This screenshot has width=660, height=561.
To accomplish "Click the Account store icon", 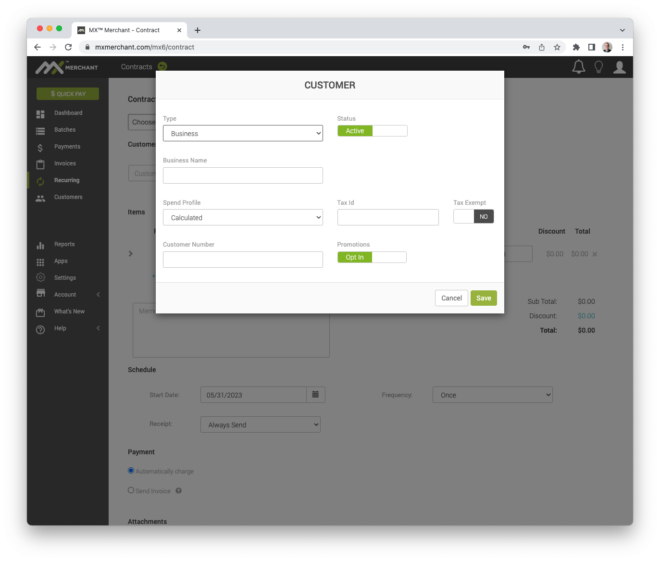I will tap(40, 294).
